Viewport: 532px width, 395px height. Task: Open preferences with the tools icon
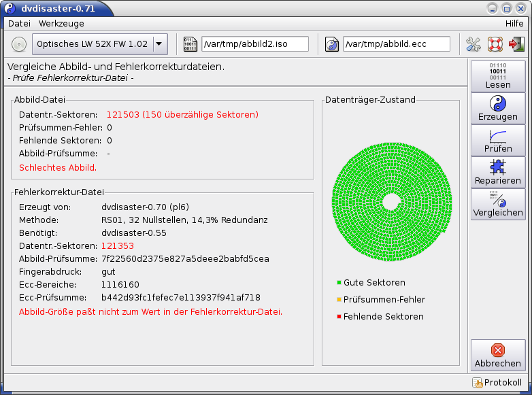pos(473,44)
